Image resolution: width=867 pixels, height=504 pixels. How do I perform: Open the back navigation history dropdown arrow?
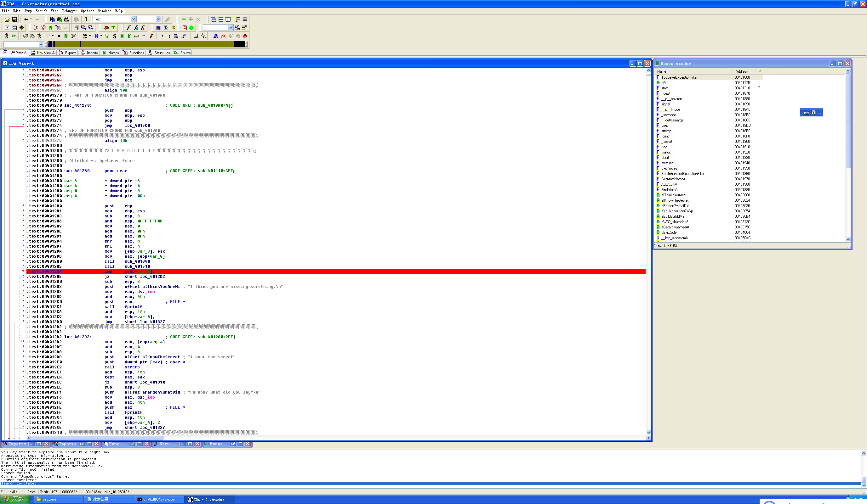31,19
